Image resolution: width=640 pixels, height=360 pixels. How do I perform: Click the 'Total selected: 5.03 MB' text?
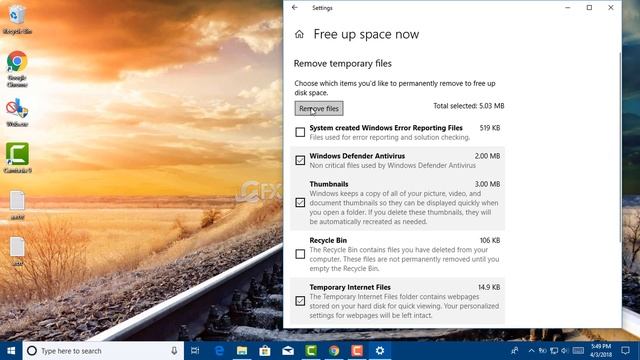(x=469, y=106)
